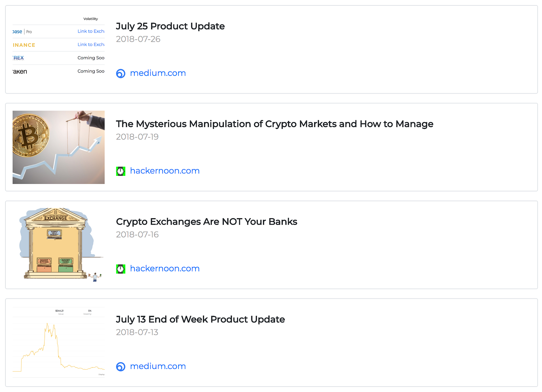The image size is (542, 392).
Task: Click the 2018-07-16 date label
Action: click(x=137, y=234)
